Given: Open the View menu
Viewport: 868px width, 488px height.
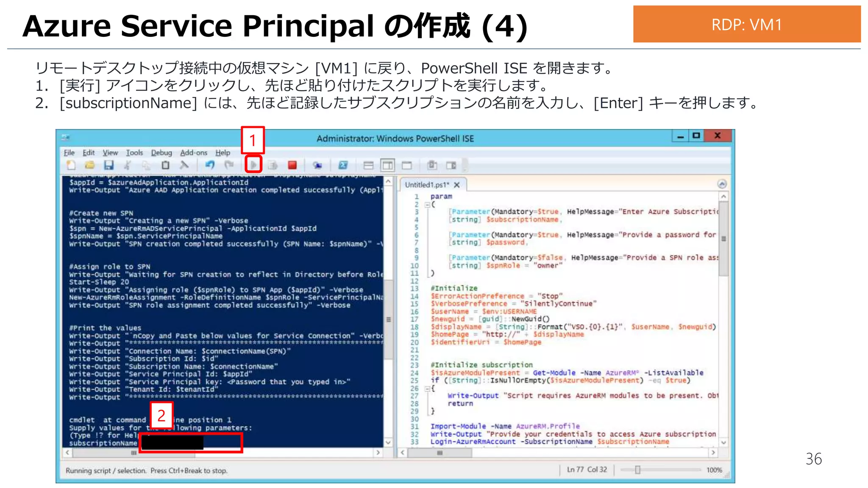Looking at the screenshot, I should pyautogui.click(x=110, y=152).
